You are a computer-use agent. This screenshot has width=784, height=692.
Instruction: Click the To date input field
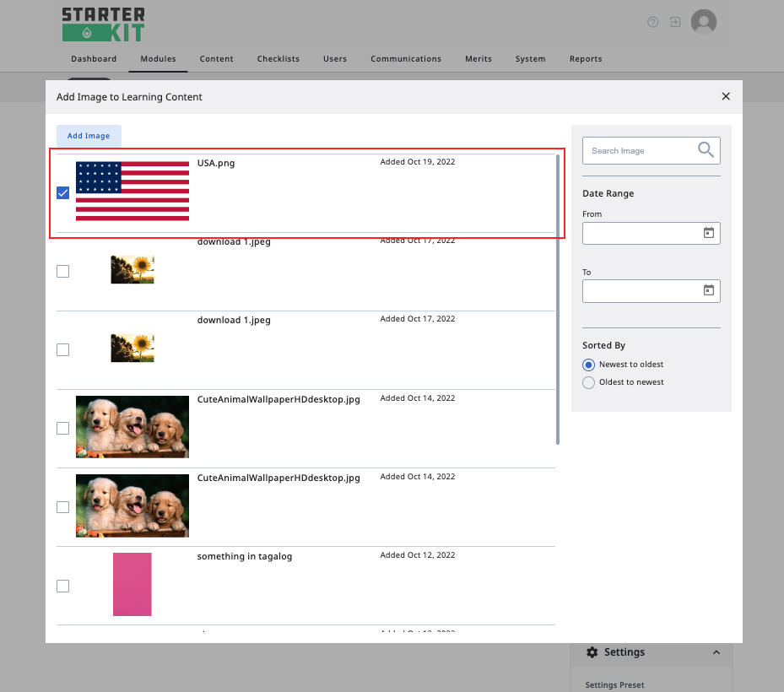651,291
